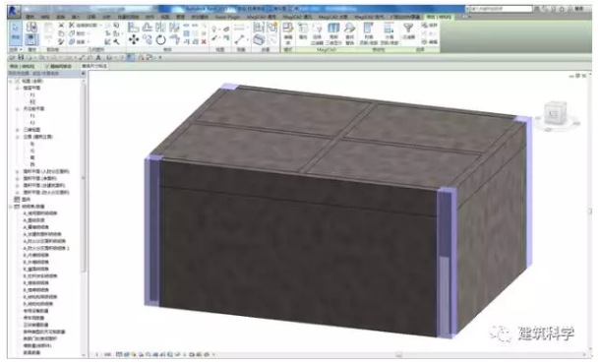The image size is (601, 364).
Task: Open the 修改 | 结构柱 contextual tab
Action: (x=440, y=17)
